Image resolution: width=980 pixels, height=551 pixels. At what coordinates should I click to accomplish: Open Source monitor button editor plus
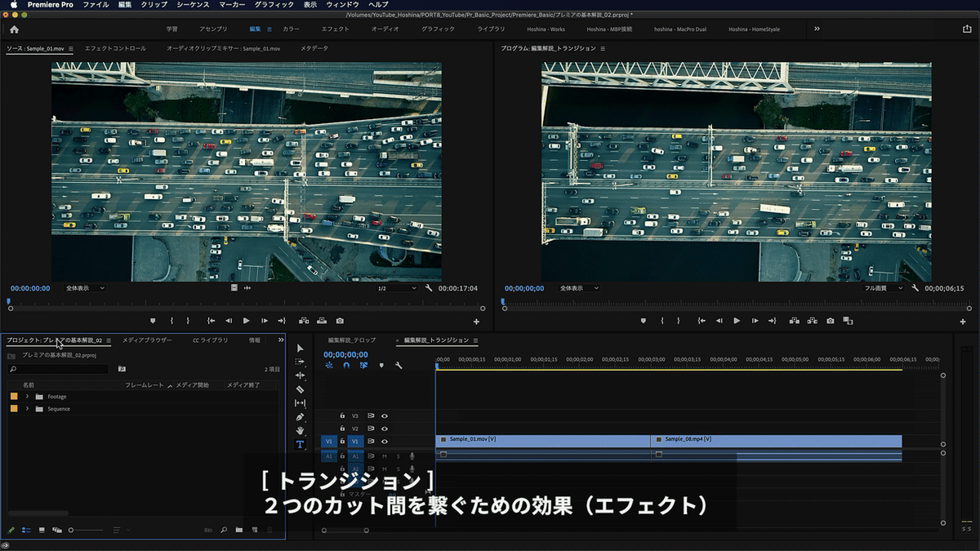pos(476,322)
